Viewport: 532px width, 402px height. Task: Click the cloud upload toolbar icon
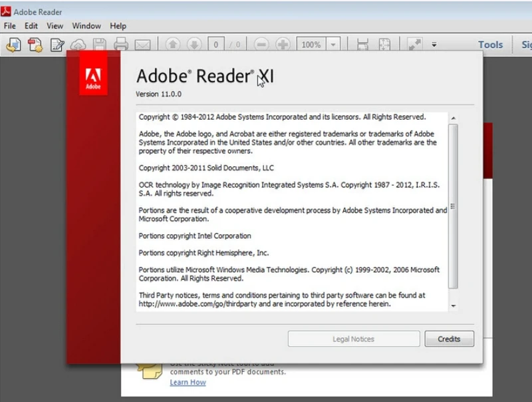(x=78, y=45)
